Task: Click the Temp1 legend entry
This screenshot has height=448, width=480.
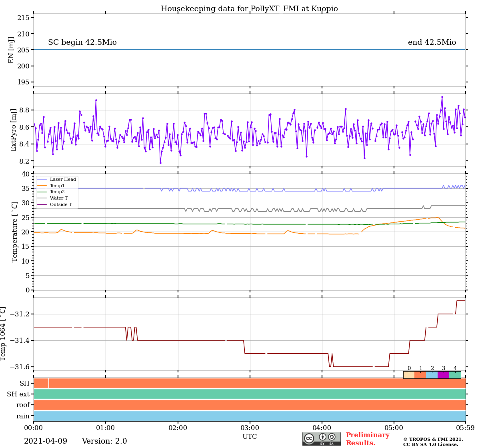Action: (51, 186)
